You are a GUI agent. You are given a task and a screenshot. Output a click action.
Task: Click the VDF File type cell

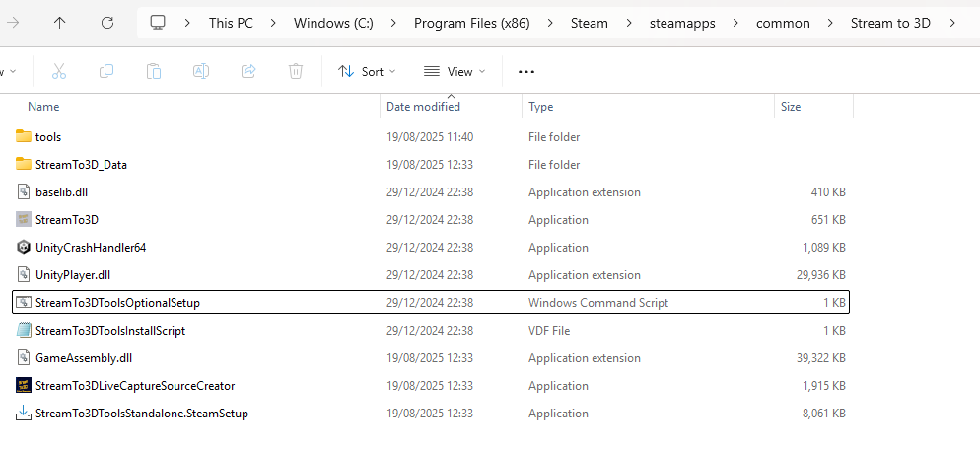click(549, 331)
